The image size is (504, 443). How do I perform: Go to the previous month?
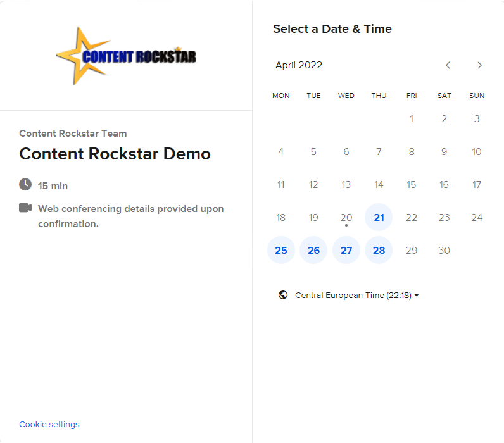tap(448, 65)
